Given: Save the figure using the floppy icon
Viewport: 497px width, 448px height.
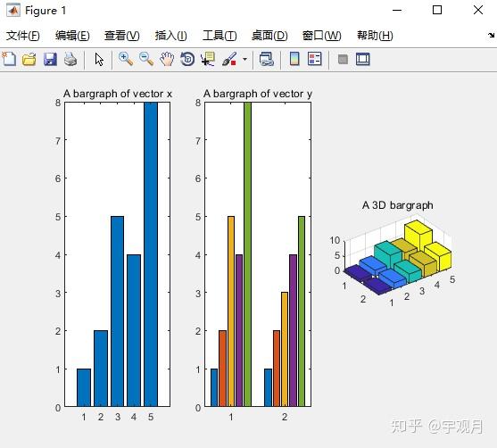Looking at the screenshot, I should (x=50, y=59).
